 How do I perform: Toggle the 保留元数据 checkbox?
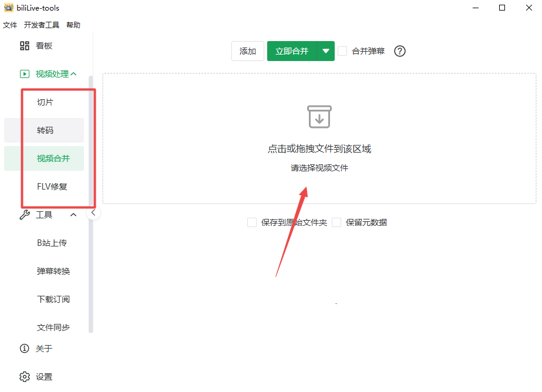point(336,222)
